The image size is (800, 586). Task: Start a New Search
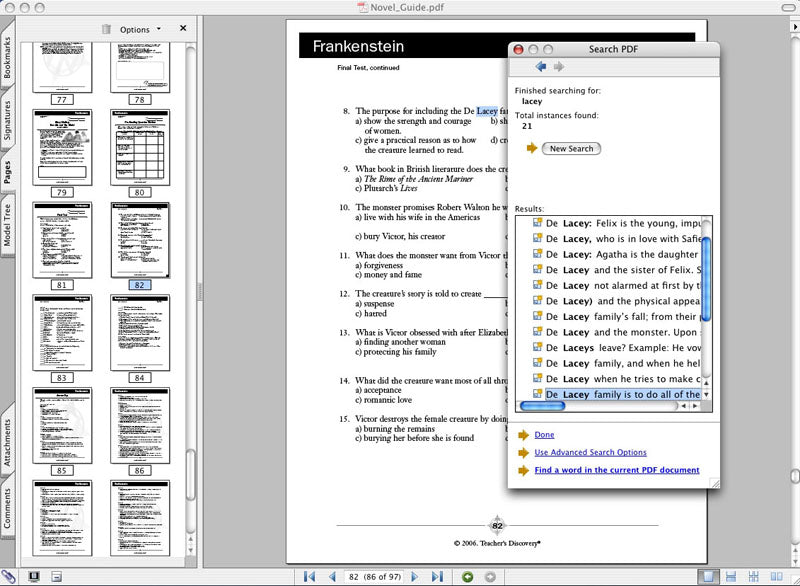570,150
